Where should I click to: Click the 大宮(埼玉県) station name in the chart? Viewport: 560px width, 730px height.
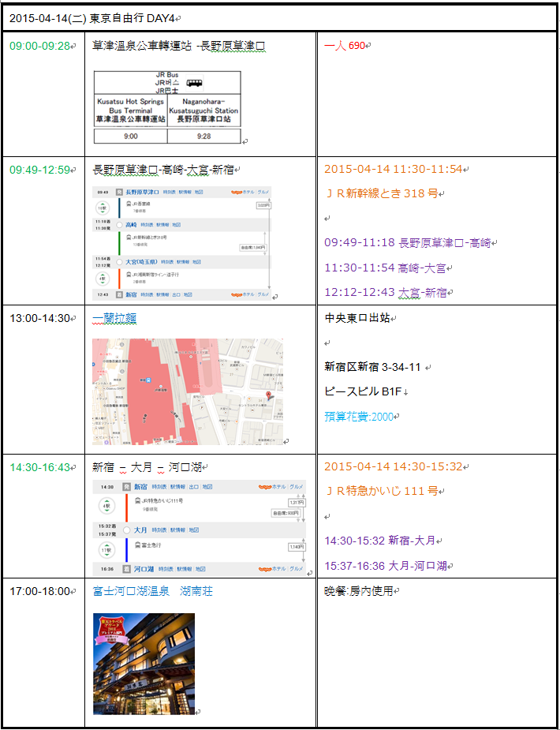pyautogui.click(x=141, y=262)
